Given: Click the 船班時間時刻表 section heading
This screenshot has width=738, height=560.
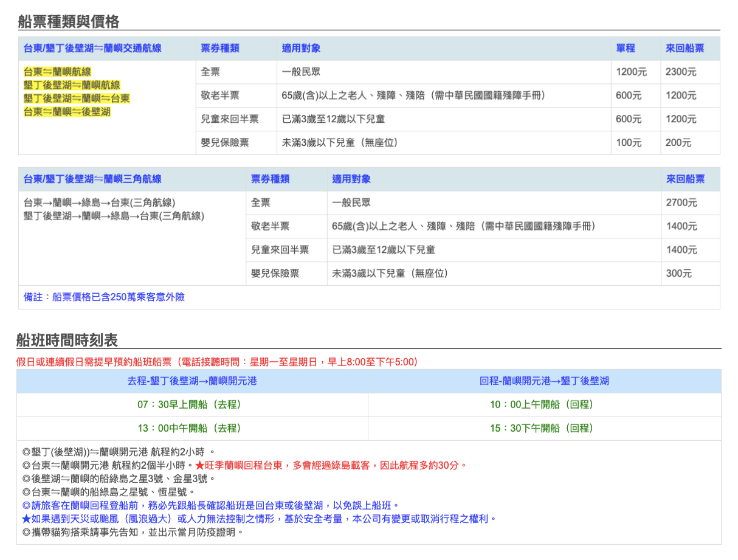Looking at the screenshot, I should [67, 340].
